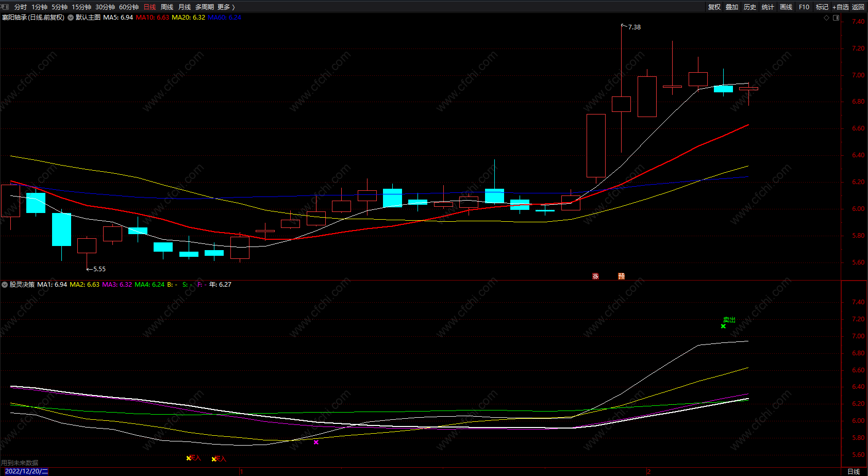Select the 1分钟 period tab
868x476 pixels.
coord(39,7)
